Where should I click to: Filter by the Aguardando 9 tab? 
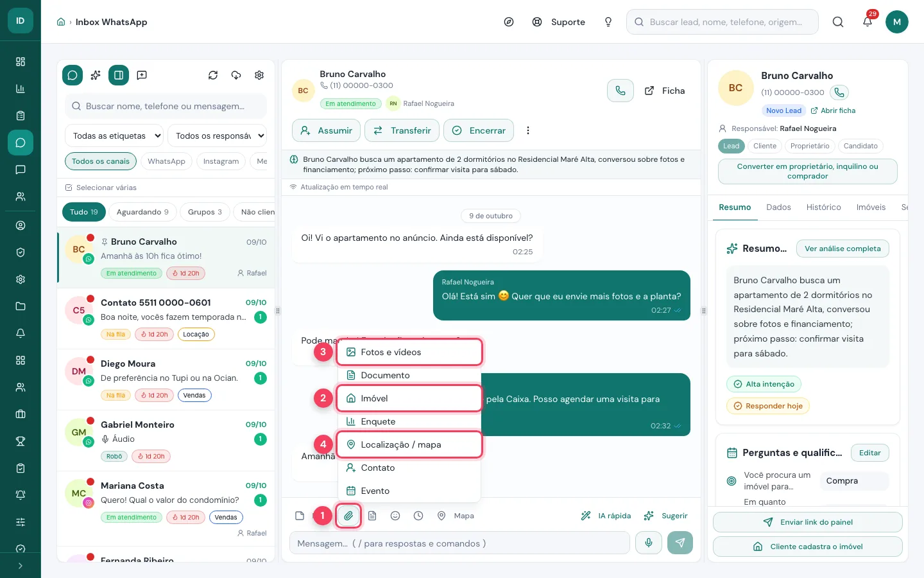(x=142, y=212)
